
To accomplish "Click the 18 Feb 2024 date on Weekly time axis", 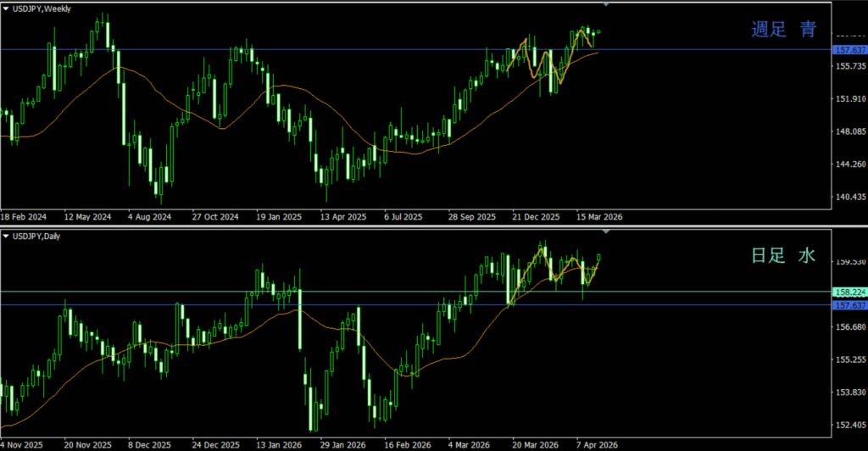I will [24, 216].
